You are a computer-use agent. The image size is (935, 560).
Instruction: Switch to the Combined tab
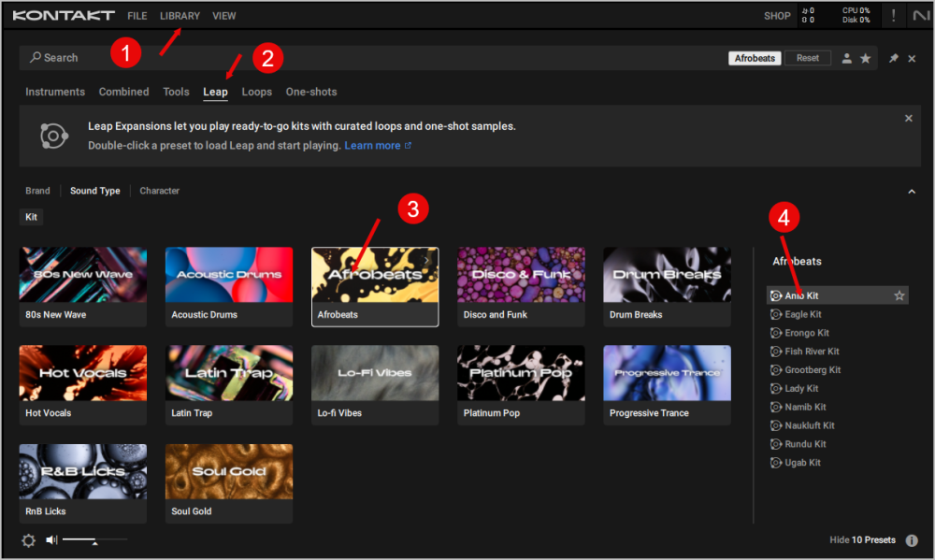pos(123,92)
